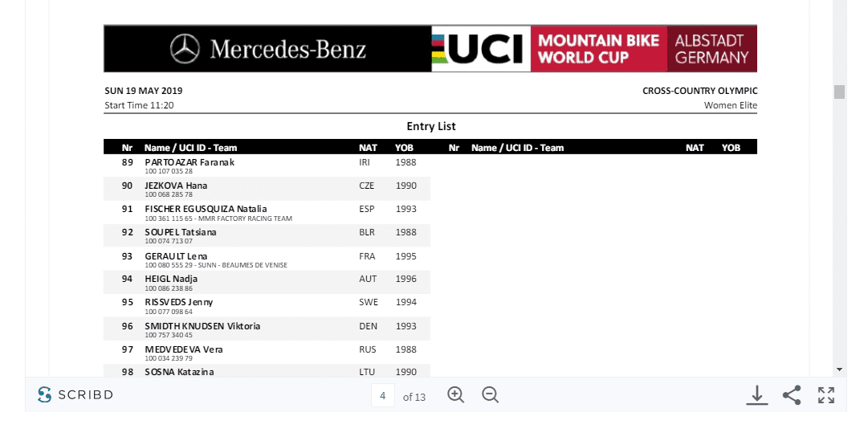Viewport: 868px width, 441px height.
Task: Click FISCHER EGUSQUIZA Natalia's entry
Action: pyautogui.click(x=206, y=209)
